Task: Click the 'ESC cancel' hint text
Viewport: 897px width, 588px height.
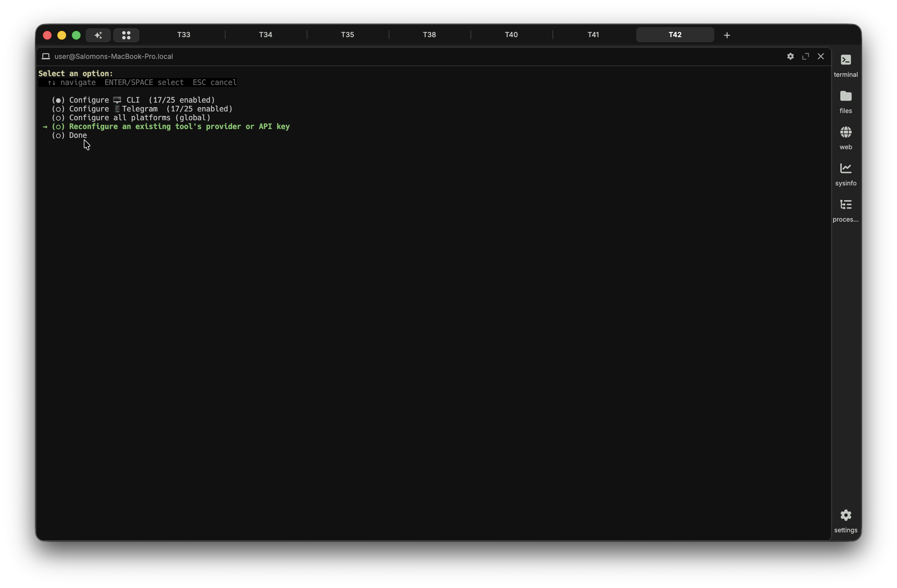Action: tap(214, 82)
